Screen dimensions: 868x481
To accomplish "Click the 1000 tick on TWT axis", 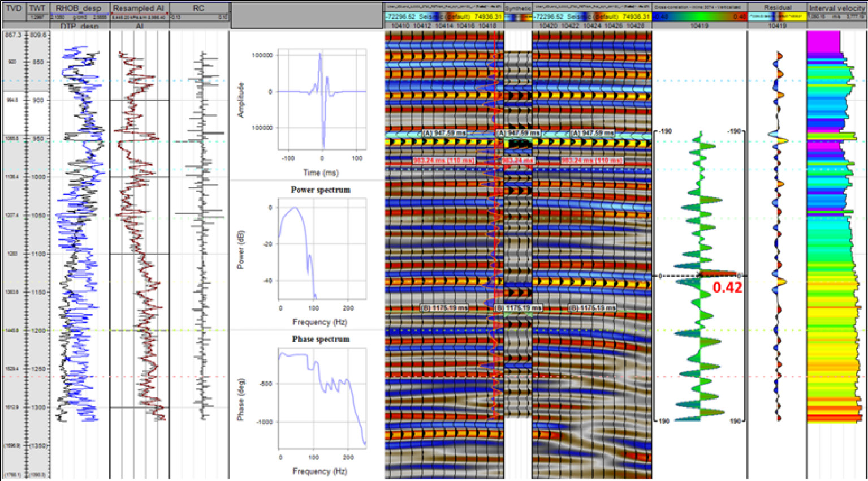I will point(38,177).
